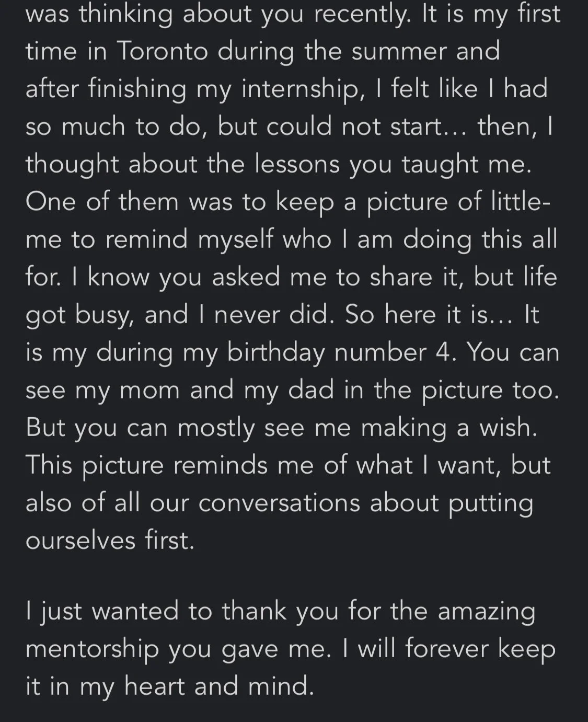Click the word "mentorship" in last paragraph

[x=92, y=649]
